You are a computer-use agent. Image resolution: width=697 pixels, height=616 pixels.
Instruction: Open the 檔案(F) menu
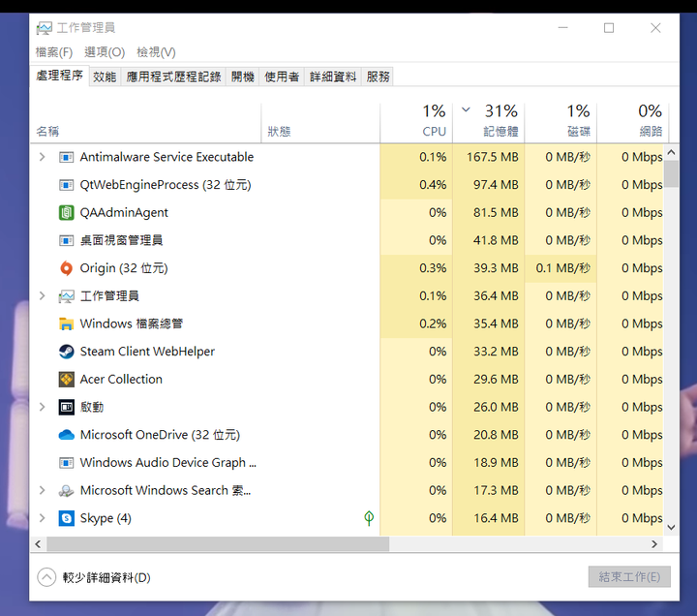[x=54, y=52]
